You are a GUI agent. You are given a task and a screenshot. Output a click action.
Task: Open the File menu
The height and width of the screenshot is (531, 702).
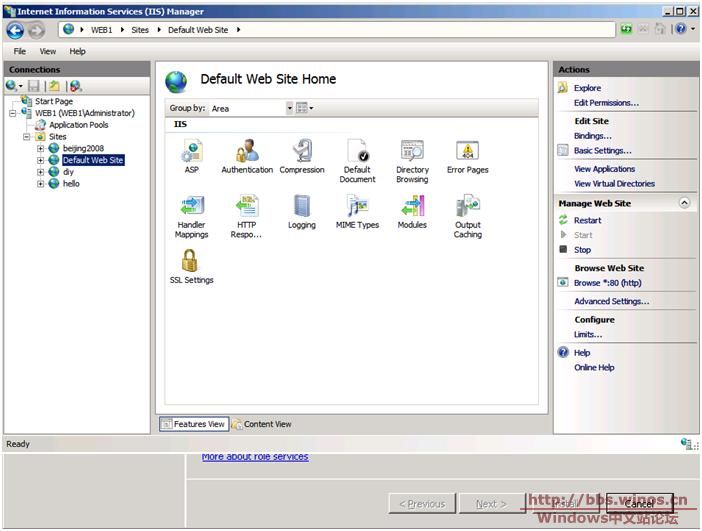pos(20,51)
